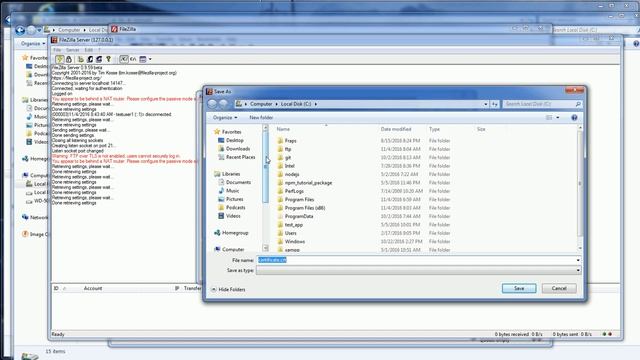This screenshot has width=640, height=360.
Task: Open the FileZilla Server settings toolbar icon
Action: (81, 59)
